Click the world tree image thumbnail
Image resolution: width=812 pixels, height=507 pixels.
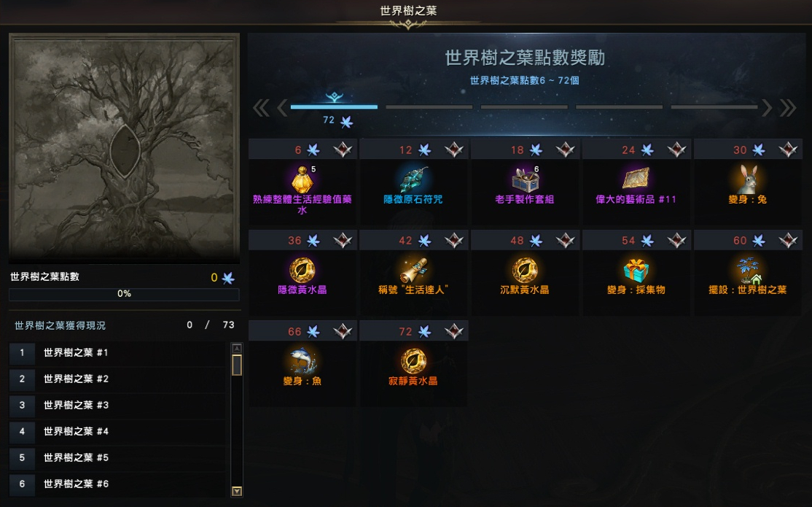pos(125,147)
